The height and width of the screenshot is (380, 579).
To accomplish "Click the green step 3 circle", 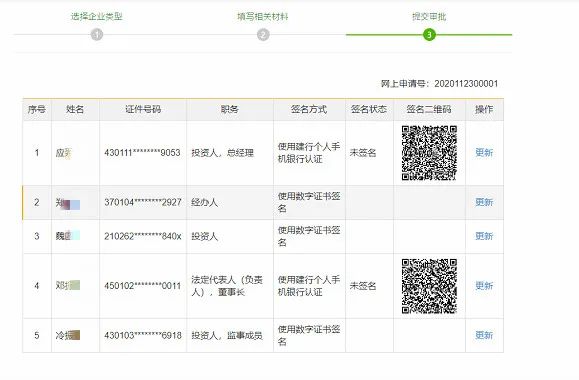I will point(429,35).
